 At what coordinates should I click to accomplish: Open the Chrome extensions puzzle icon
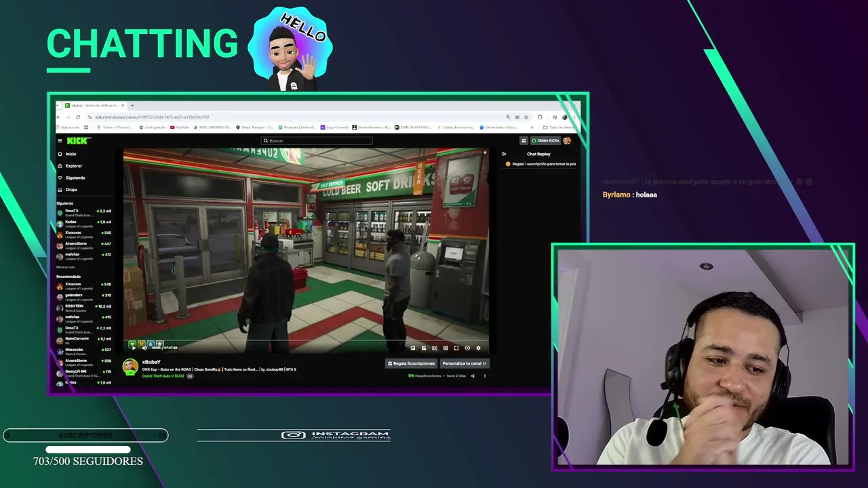pos(540,117)
